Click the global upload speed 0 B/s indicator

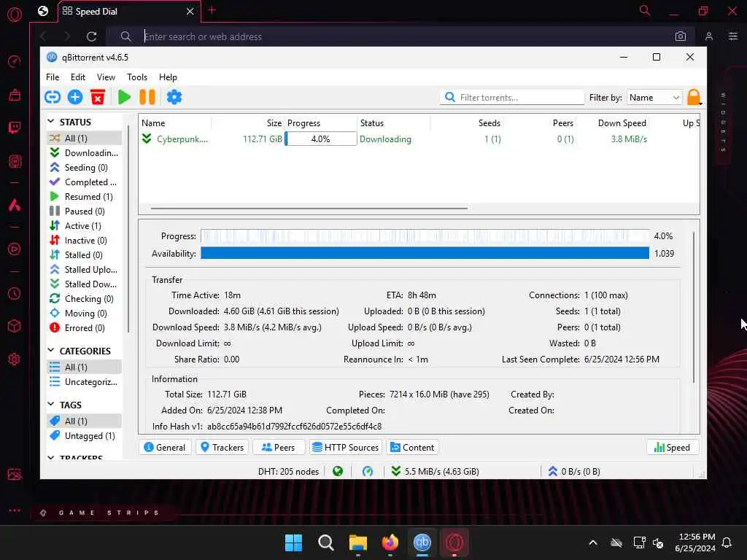click(574, 472)
